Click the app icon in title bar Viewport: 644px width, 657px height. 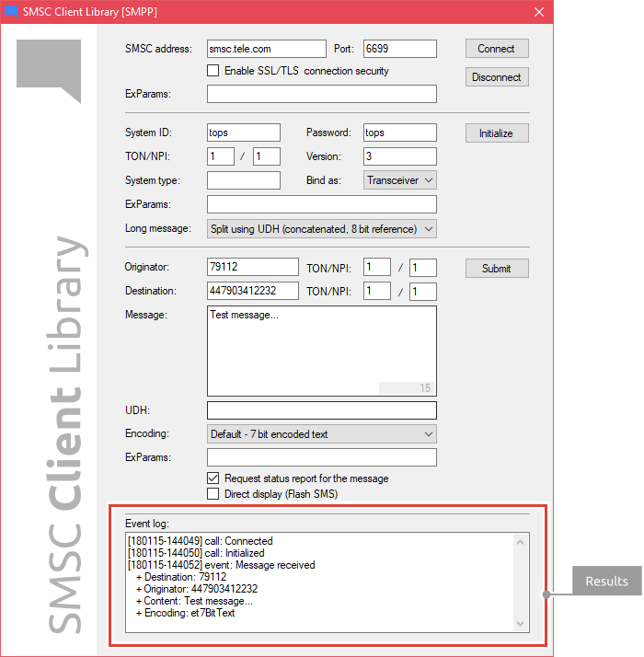pos(12,11)
